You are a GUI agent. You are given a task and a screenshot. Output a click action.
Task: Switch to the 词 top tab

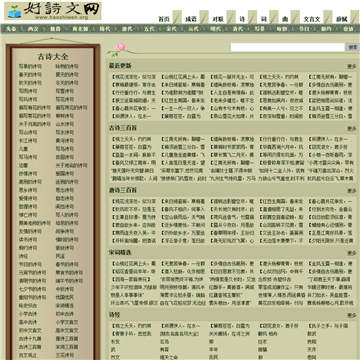pos(264,19)
